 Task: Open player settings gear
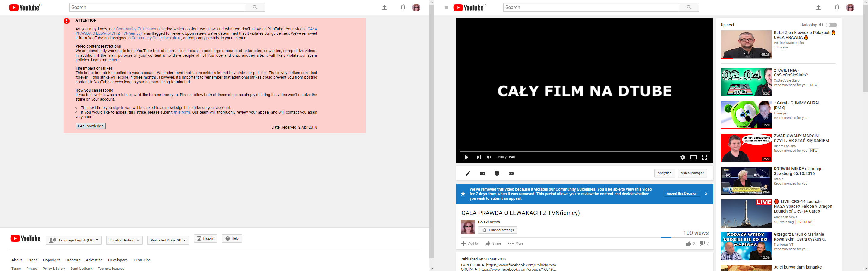click(x=683, y=157)
